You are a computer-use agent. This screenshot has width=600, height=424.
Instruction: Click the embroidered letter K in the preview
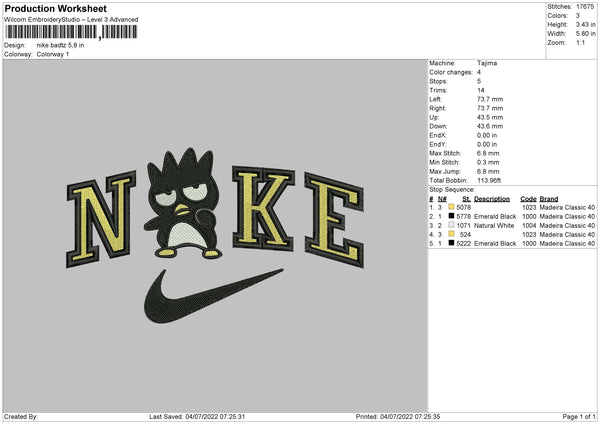(x=264, y=209)
